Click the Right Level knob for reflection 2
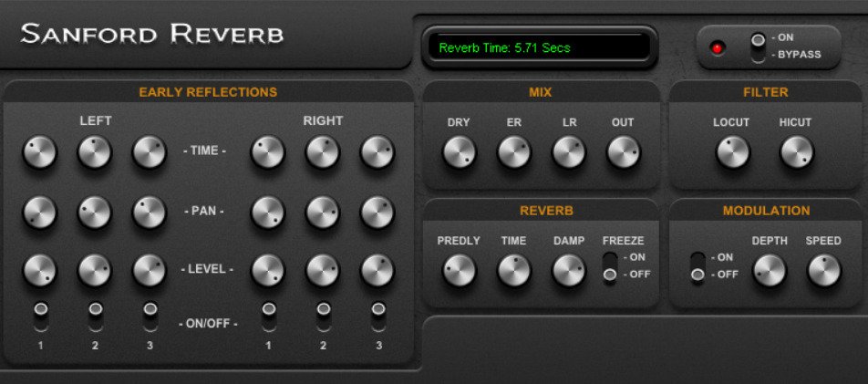The width and height of the screenshot is (868, 384). (x=323, y=270)
